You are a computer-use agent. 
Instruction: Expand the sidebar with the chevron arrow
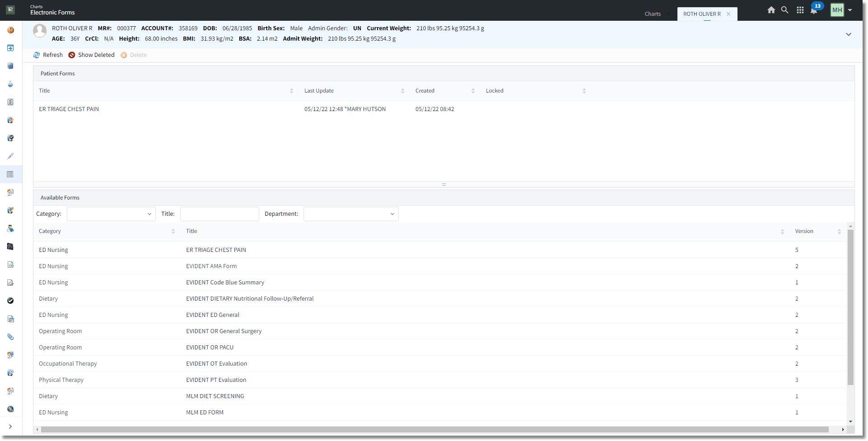tap(10, 427)
